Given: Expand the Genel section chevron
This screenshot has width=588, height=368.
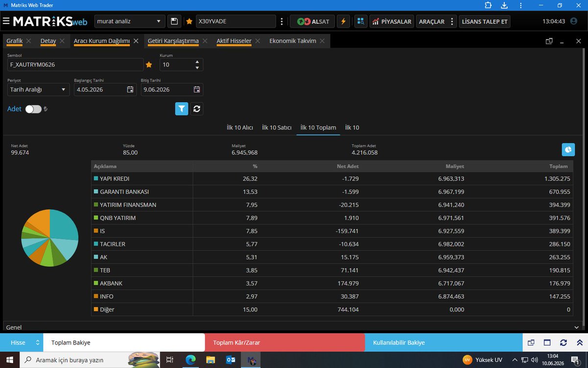Looking at the screenshot, I should [576, 327].
